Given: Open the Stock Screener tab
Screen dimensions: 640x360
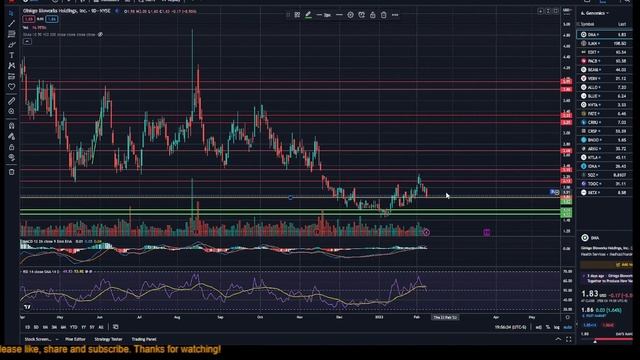Looking at the screenshot, I should (38, 339).
